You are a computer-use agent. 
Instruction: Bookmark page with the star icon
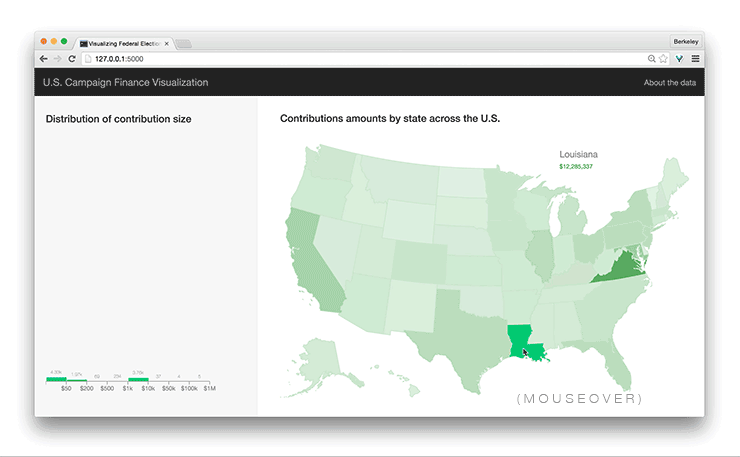(664, 59)
